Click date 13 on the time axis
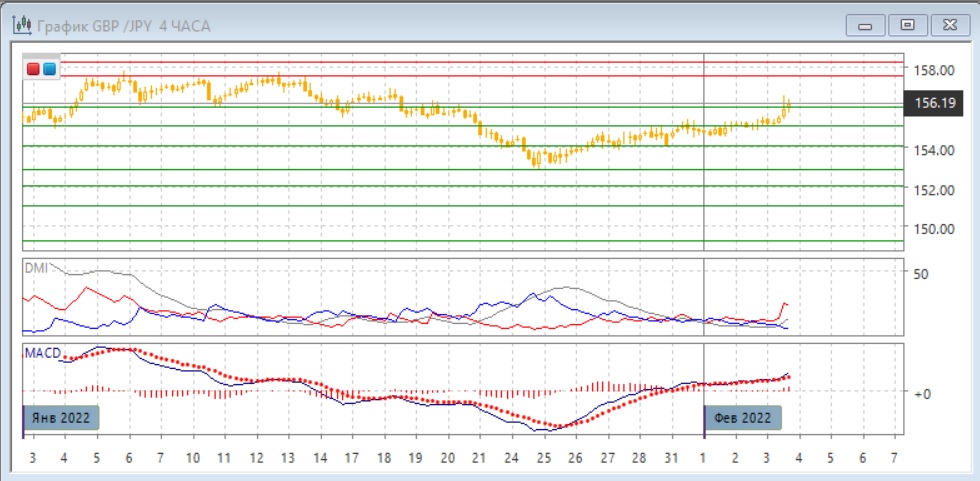The width and height of the screenshot is (980, 481). (288, 457)
